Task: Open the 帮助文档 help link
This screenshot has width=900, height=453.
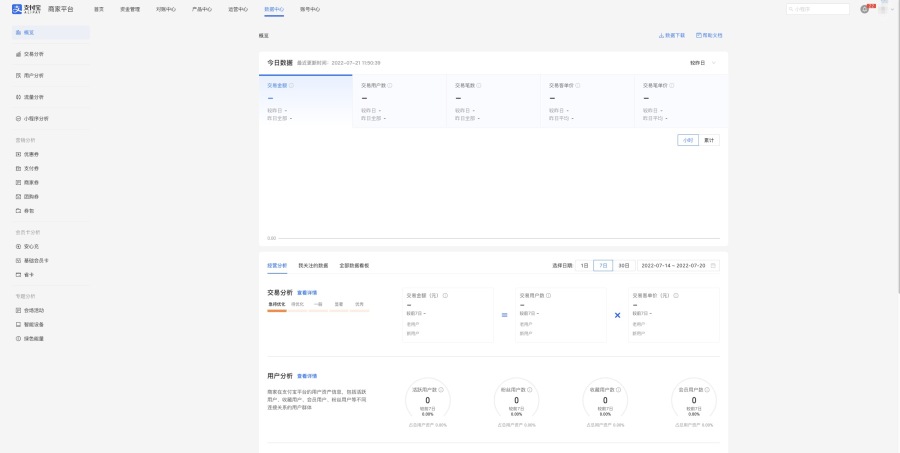Action: [709, 36]
